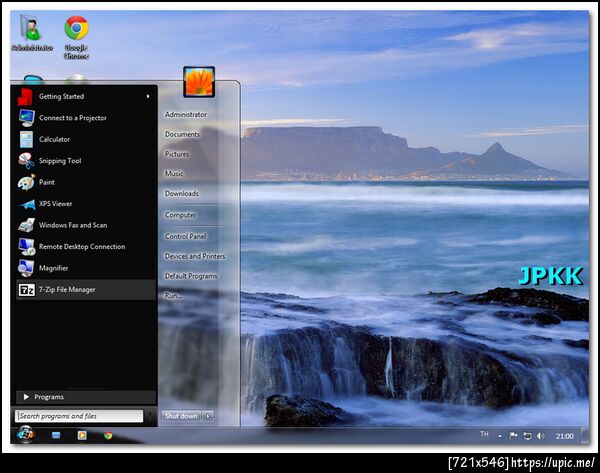Expand the Programs list
The image size is (600, 473).
(86, 397)
